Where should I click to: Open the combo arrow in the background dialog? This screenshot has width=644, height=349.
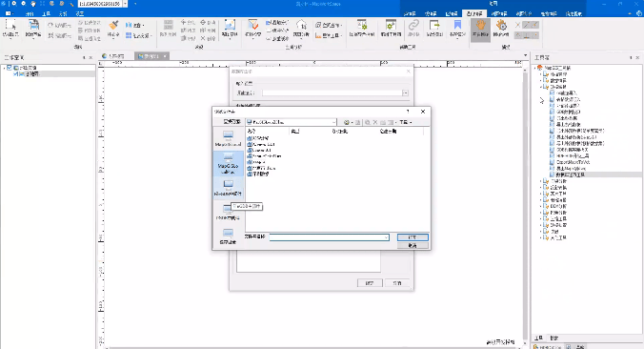[406, 92]
